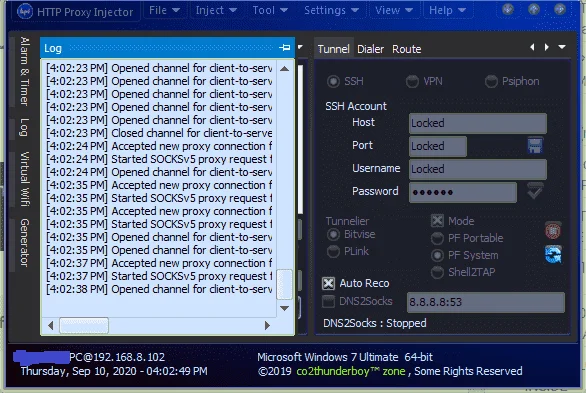Select the 4:02:24 PM Accepted new proxy connection entry
The height and width of the screenshot is (393, 586).
click(159, 146)
